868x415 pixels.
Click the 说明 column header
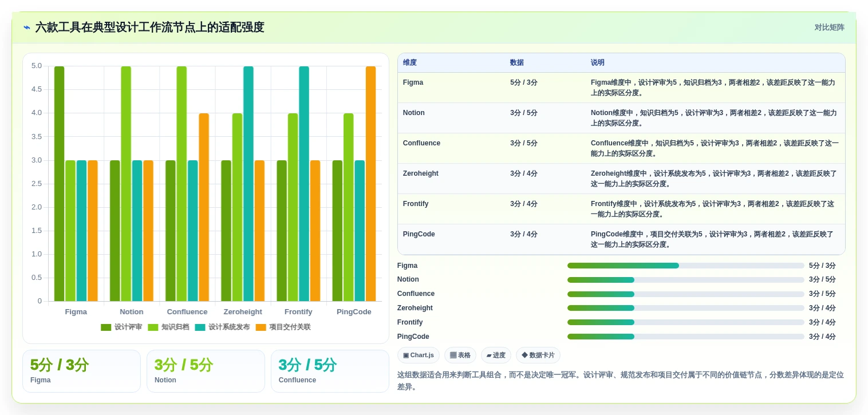pyautogui.click(x=598, y=63)
